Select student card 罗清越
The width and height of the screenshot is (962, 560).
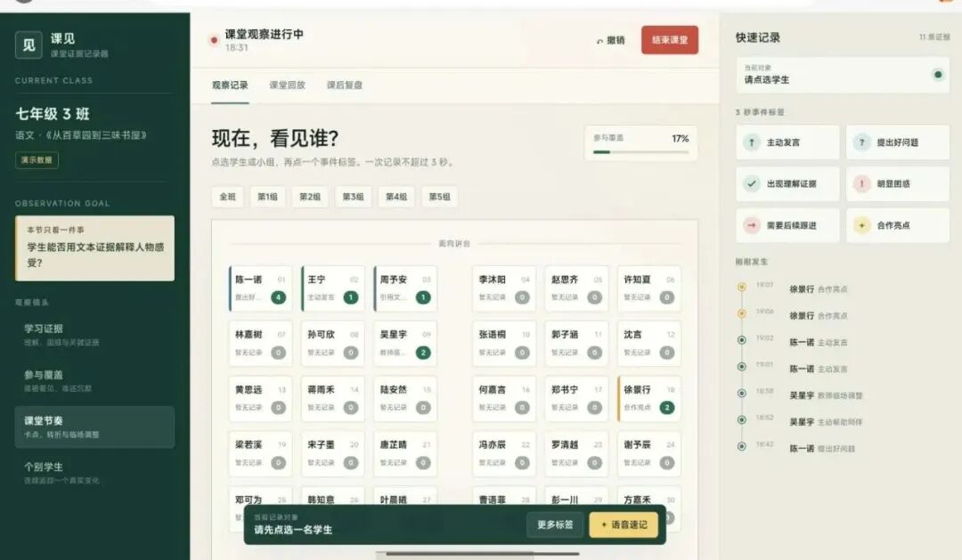pyautogui.click(x=576, y=453)
